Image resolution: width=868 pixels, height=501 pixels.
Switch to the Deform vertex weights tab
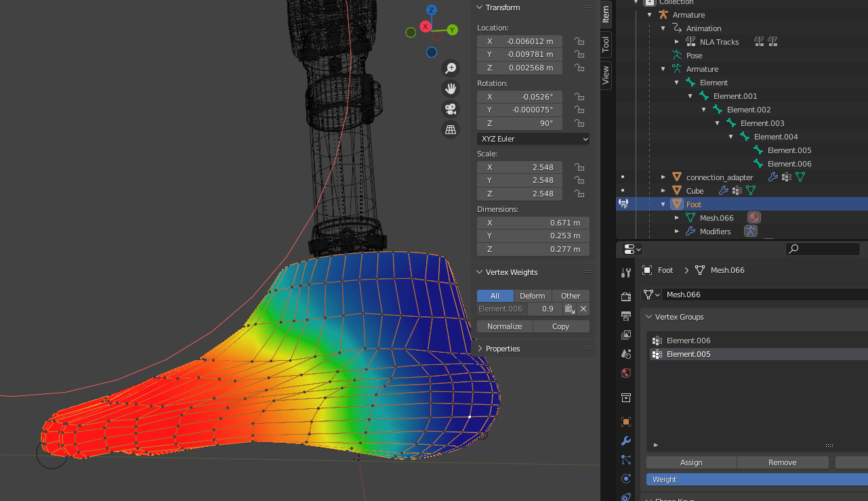pyautogui.click(x=532, y=295)
